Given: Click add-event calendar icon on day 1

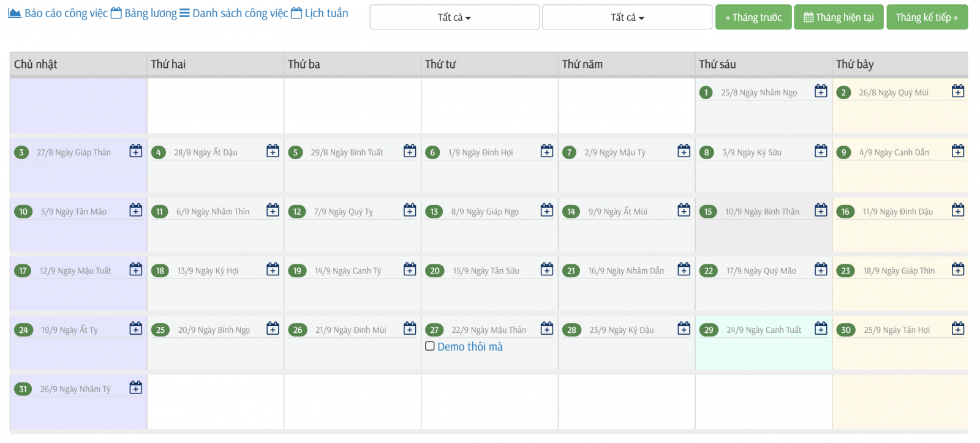Looking at the screenshot, I should [821, 91].
